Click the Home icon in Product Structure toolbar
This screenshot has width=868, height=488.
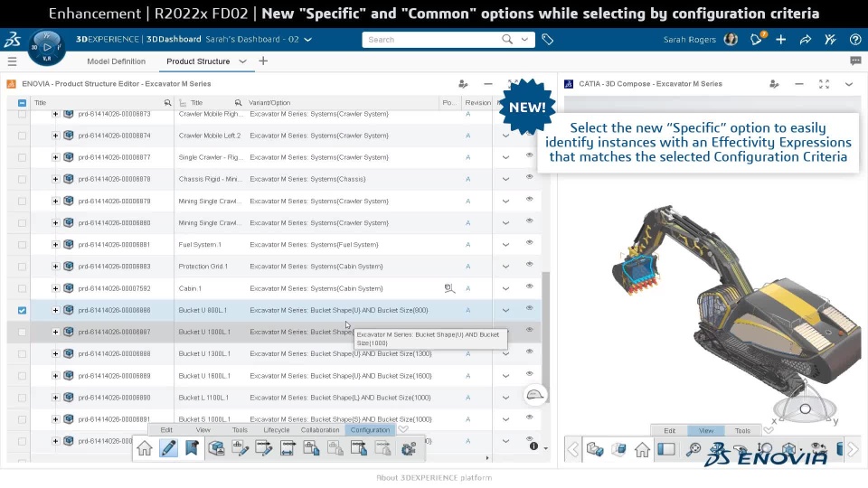tap(145, 447)
